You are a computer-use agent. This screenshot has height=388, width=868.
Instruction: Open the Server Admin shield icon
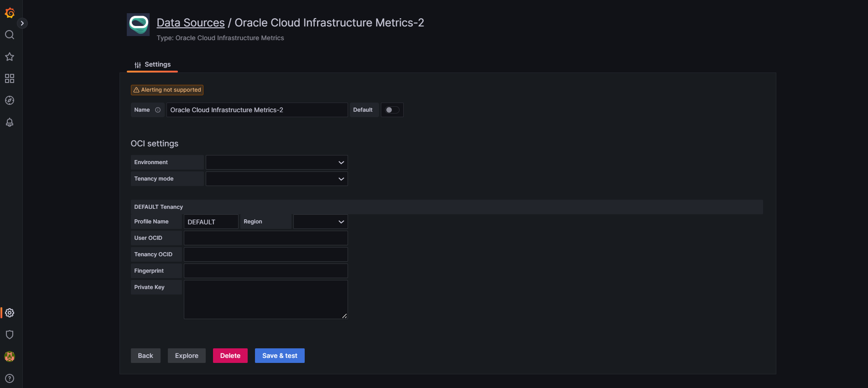10,335
